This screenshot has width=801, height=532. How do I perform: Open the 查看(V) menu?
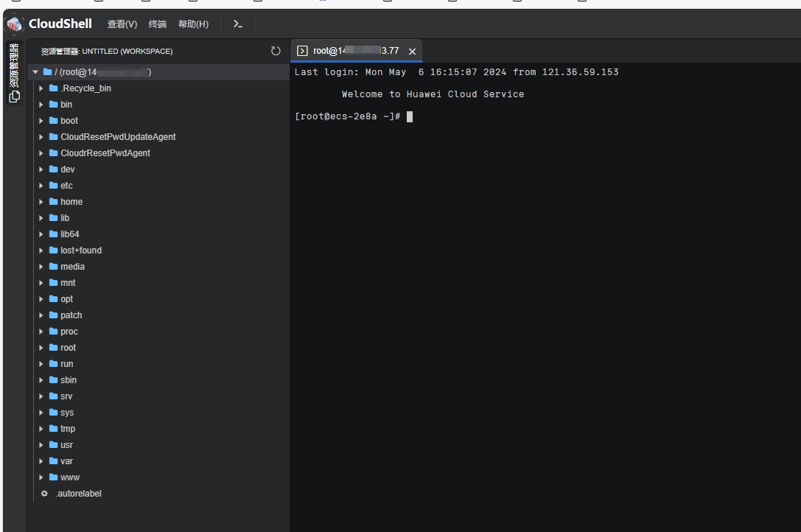click(122, 24)
